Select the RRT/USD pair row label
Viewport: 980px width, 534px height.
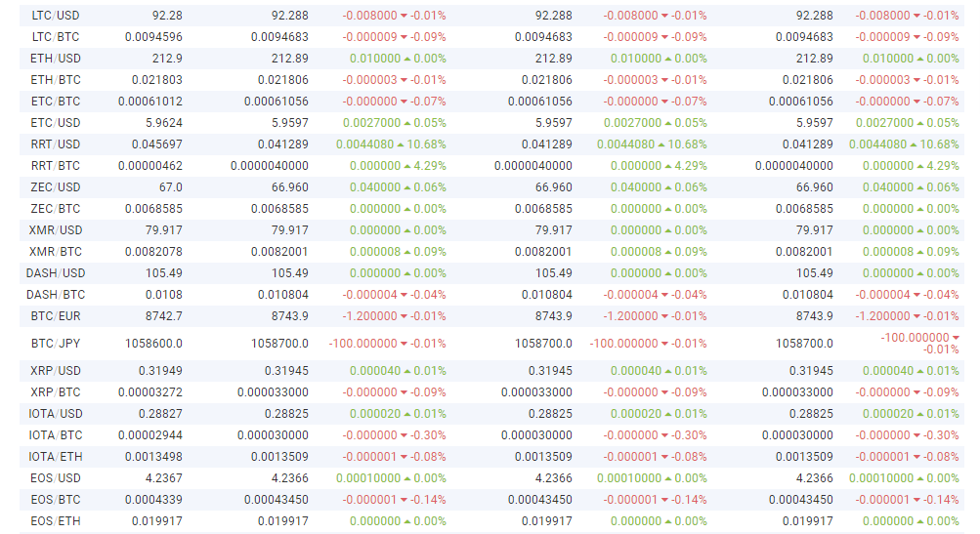[x=56, y=144]
